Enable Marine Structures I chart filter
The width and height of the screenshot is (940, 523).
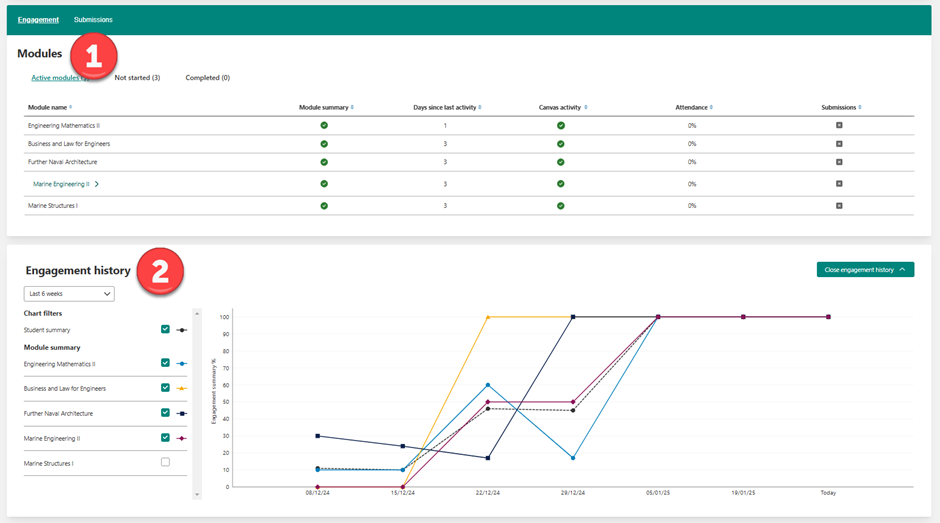[x=165, y=462]
